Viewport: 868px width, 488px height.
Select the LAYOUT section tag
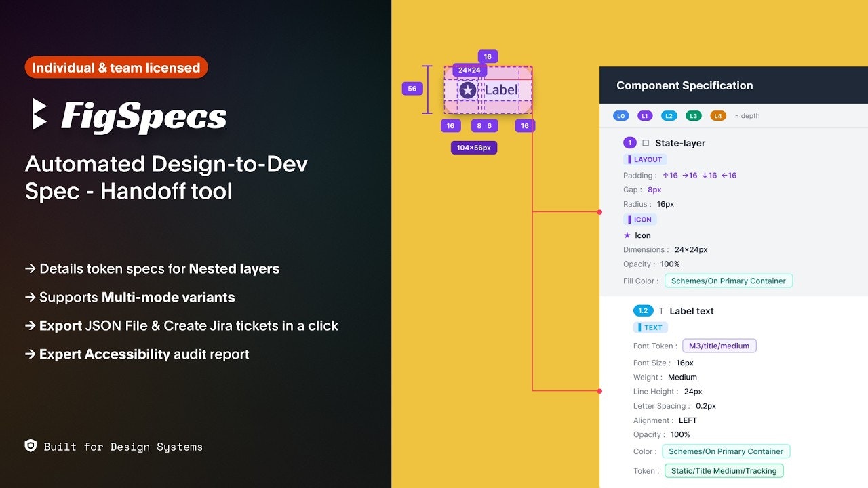[x=645, y=159]
